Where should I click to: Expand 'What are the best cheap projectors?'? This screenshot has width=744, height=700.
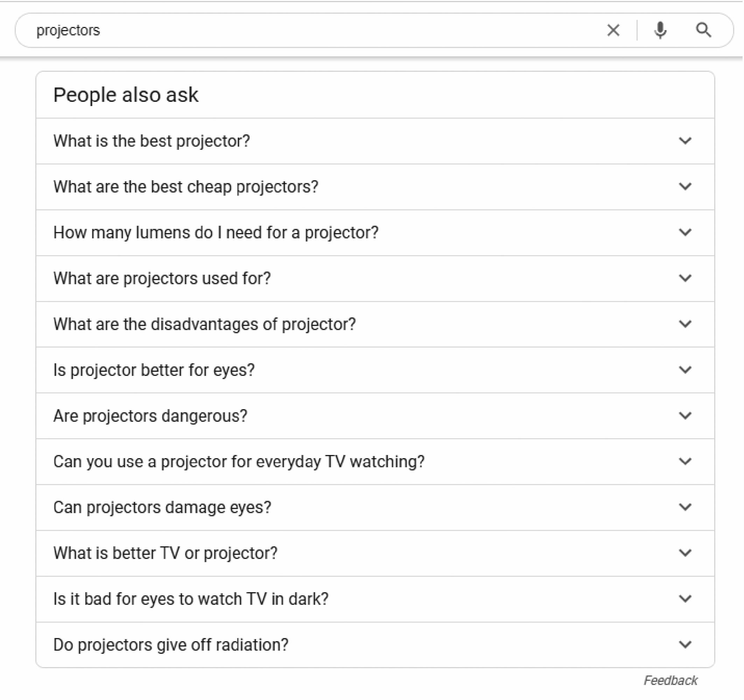(186, 187)
